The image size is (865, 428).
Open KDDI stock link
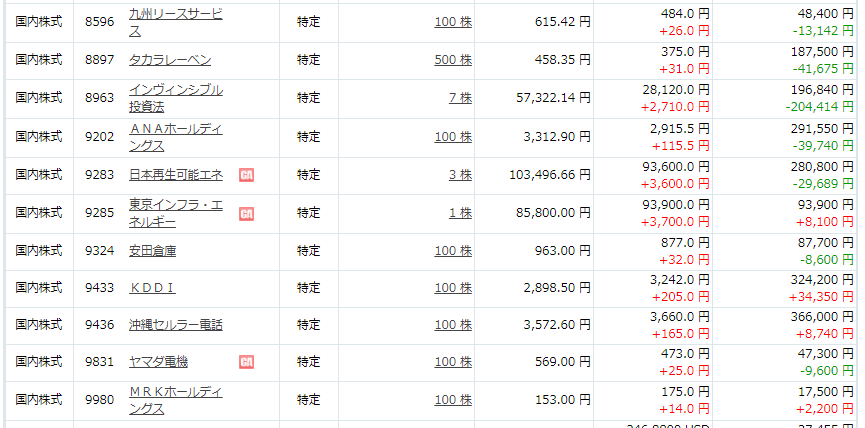coord(152,288)
